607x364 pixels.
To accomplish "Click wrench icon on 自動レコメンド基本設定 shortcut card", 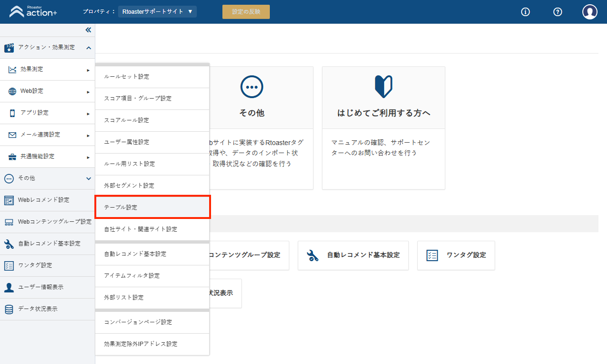I will [313, 255].
